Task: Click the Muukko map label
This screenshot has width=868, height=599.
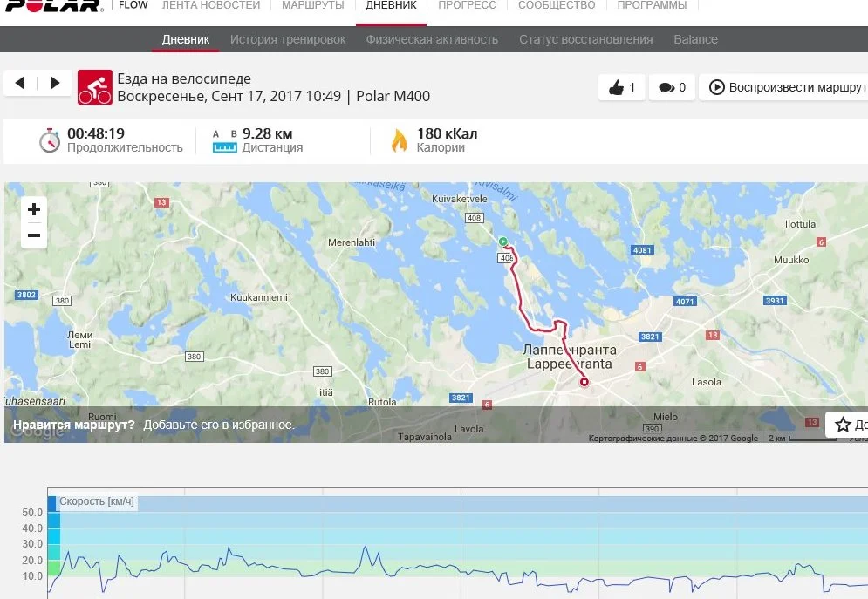Action: (791, 260)
